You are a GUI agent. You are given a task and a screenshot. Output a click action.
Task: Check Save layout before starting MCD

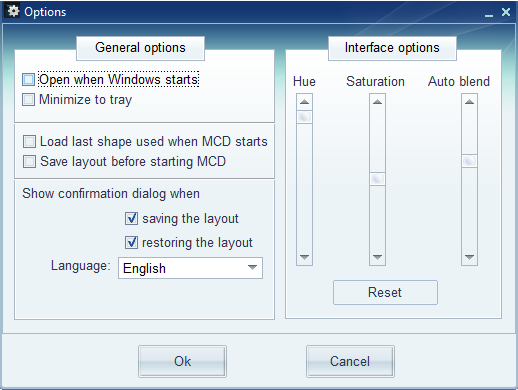point(29,161)
